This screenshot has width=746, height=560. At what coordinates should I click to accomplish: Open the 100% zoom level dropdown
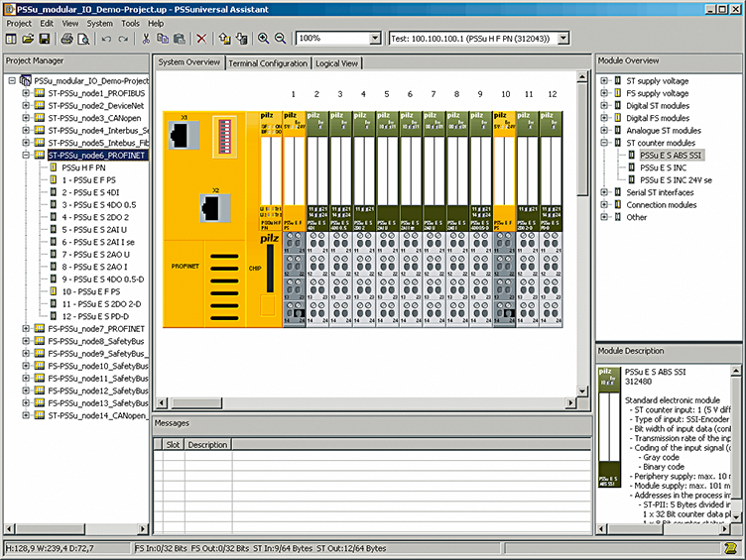pos(375,39)
